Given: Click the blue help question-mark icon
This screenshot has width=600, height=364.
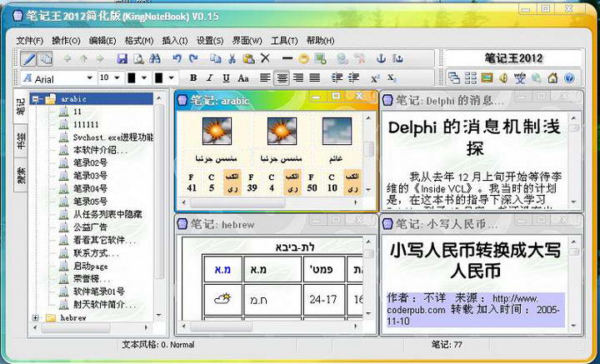Looking at the screenshot, I should pyautogui.click(x=569, y=78).
